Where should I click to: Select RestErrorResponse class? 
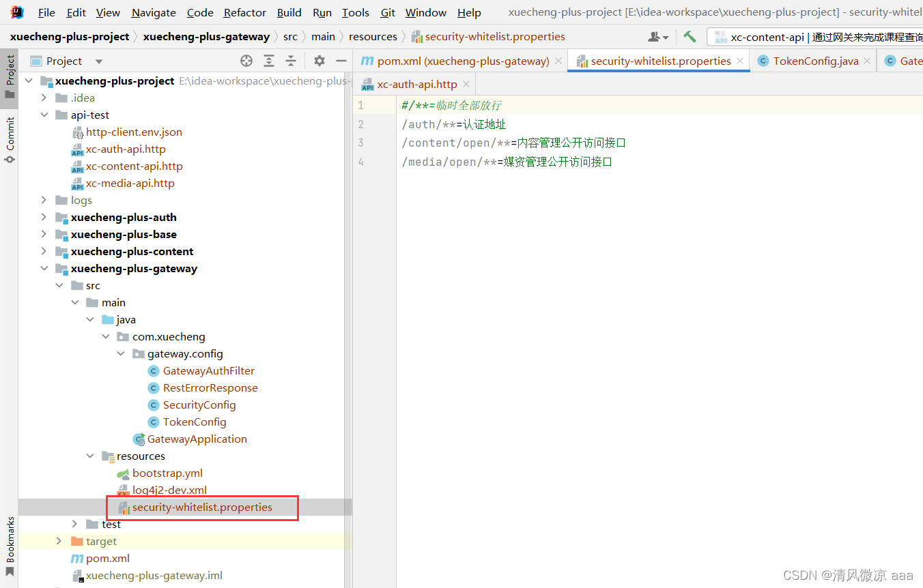(x=210, y=387)
